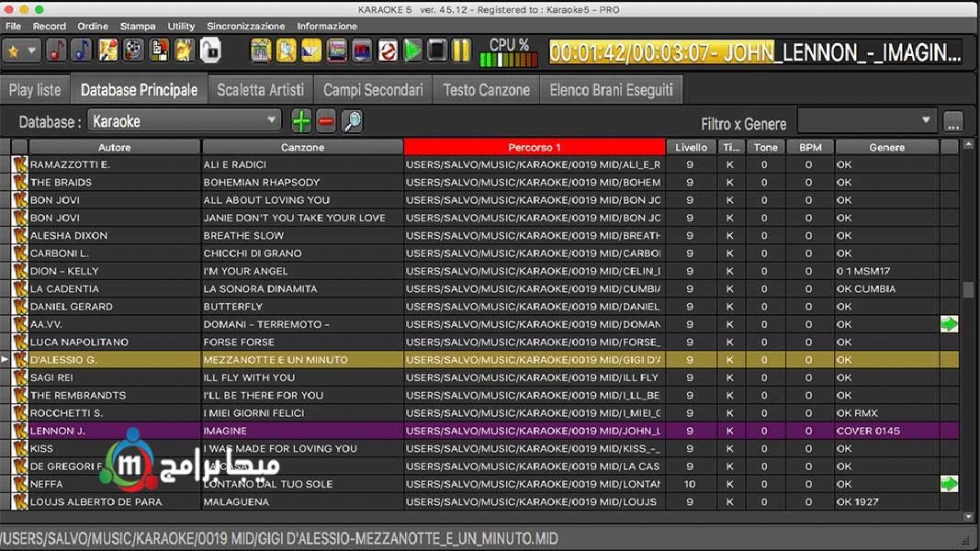Click the yellow magnifier search toolbar icon
The height and width of the screenshot is (551, 980).
pyautogui.click(x=287, y=51)
